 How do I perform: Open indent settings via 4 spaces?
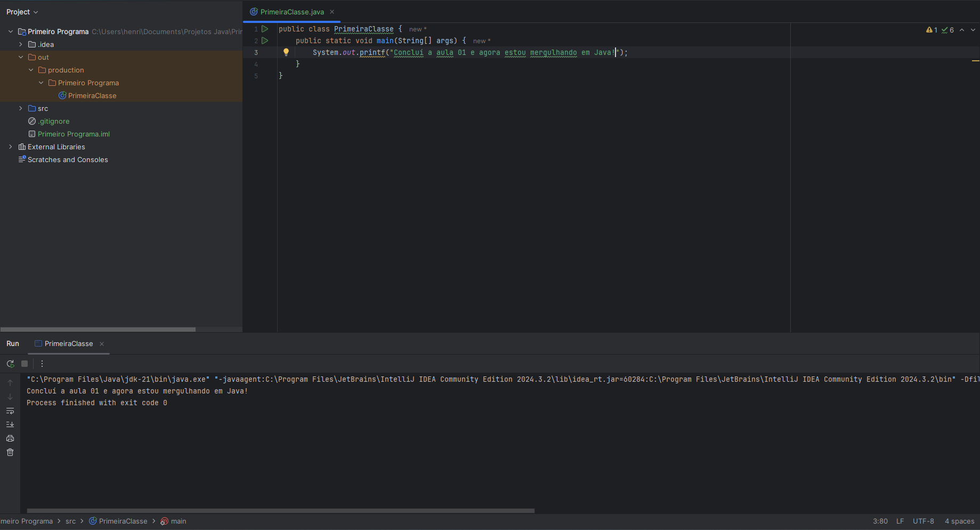click(x=959, y=521)
